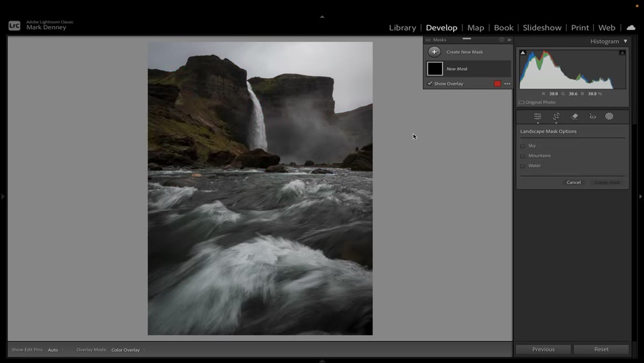Open Masks panel help icon
644x363 pixels.
coord(502,40)
